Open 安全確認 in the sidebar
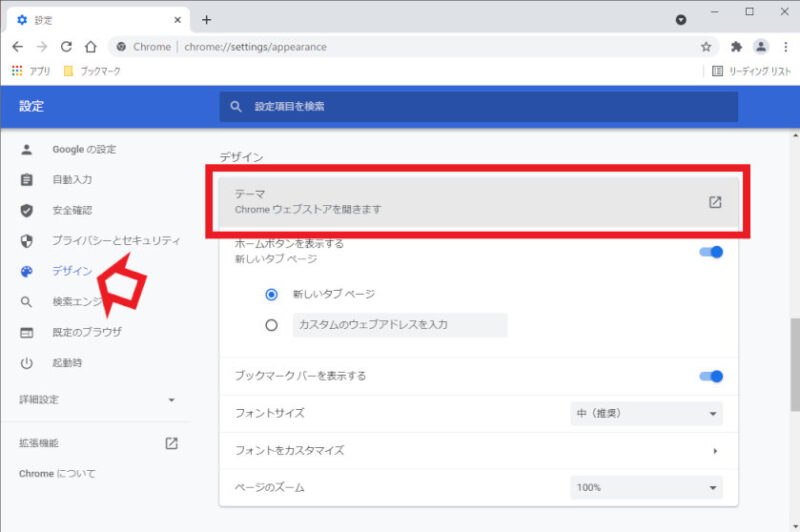Image resolution: width=800 pixels, height=532 pixels. point(72,210)
